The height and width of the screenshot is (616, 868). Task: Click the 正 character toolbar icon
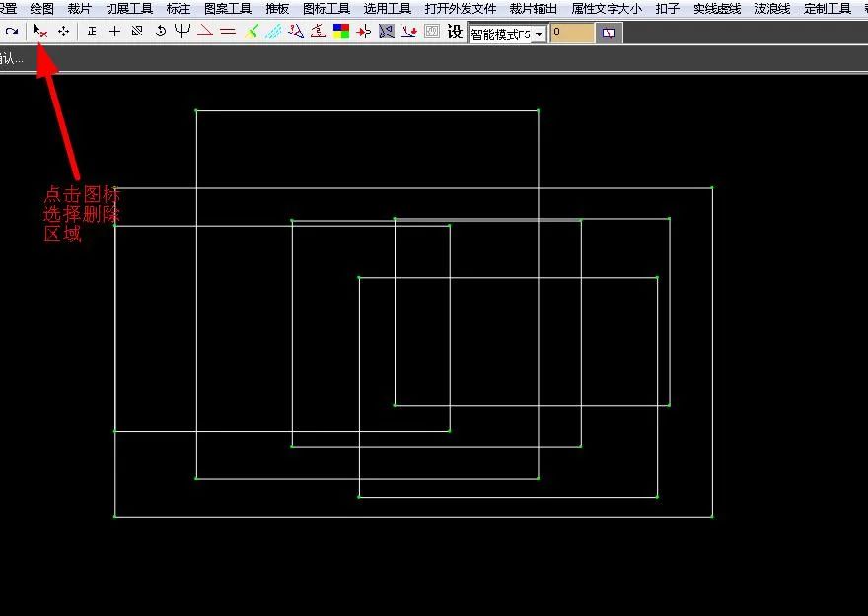pos(92,32)
